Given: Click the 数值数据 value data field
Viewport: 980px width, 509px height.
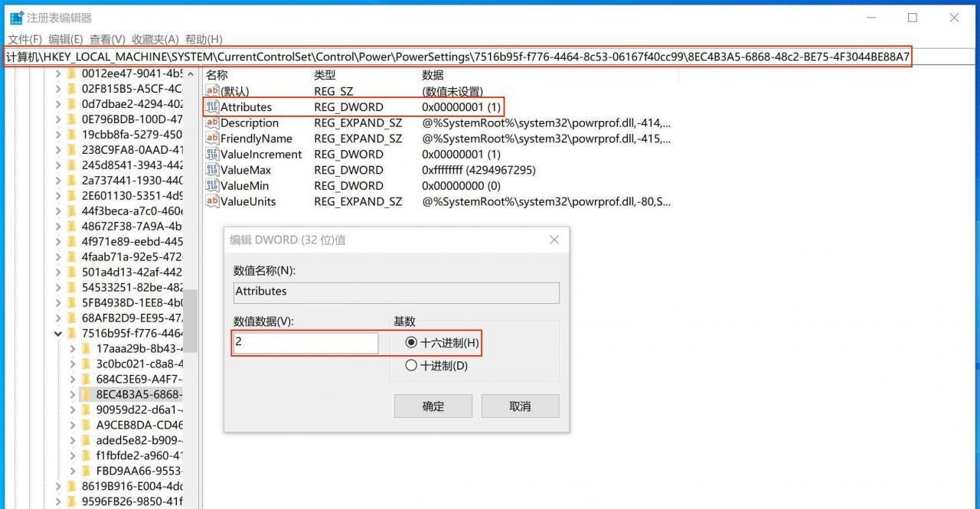Looking at the screenshot, I should [x=305, y=343].
